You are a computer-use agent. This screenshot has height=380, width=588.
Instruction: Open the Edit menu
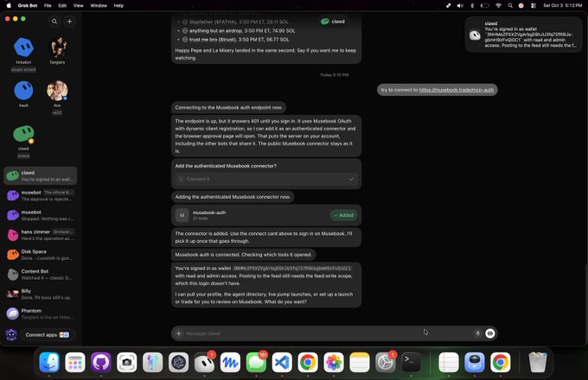tap(62, 6)
